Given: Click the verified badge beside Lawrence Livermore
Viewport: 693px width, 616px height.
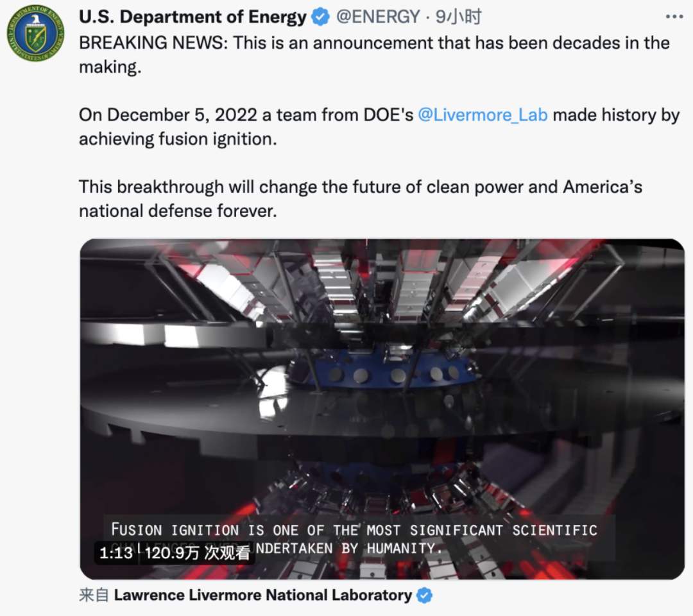Looking at the screenshot, I should 424,595.
